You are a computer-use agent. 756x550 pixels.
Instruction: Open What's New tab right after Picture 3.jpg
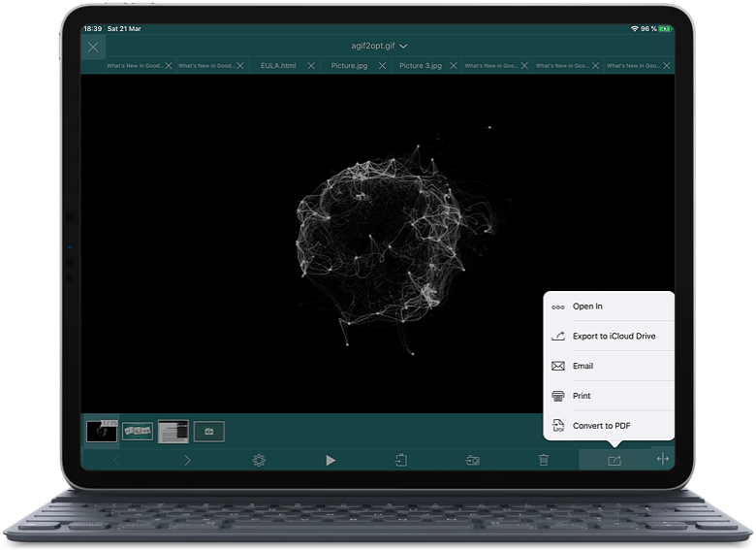point(491,66)
